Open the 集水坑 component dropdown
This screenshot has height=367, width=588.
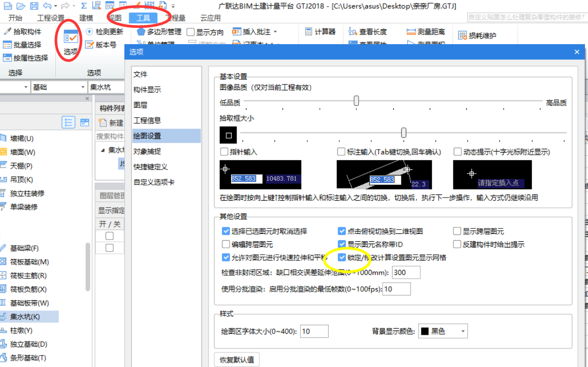106,87
